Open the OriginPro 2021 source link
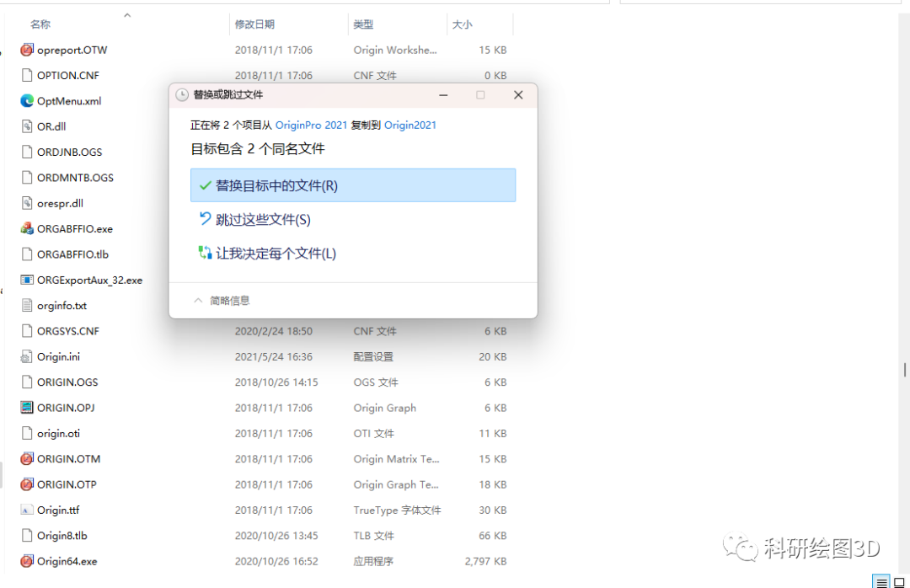This screenshot has height=588, width=910. tap(311, 125)
